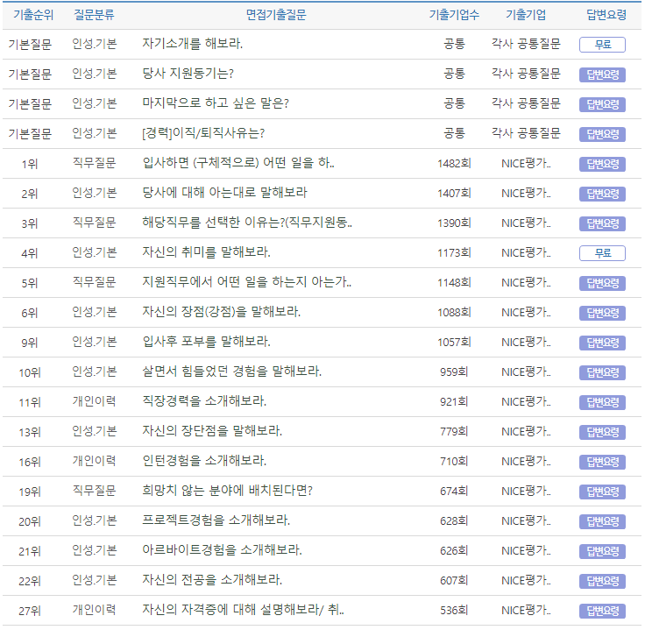Click 답변요령 for 자신의 자격증에 대해 설명해보라
The image size is (645, 644).
[x=602, y=611]
